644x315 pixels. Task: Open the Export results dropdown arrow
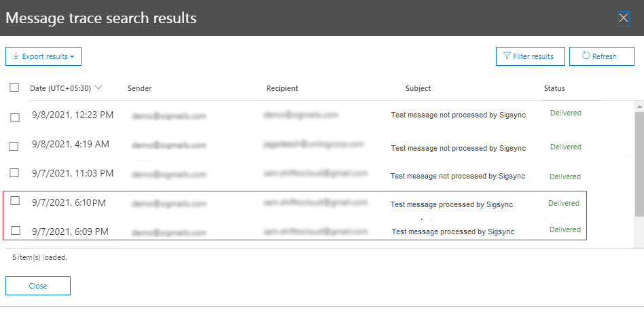coord(72,57)
